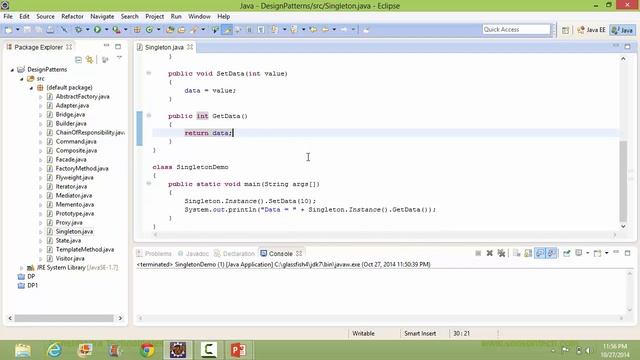Click the Clear Console icon
The image size is (640, 360).
click(x=516, y=253)
